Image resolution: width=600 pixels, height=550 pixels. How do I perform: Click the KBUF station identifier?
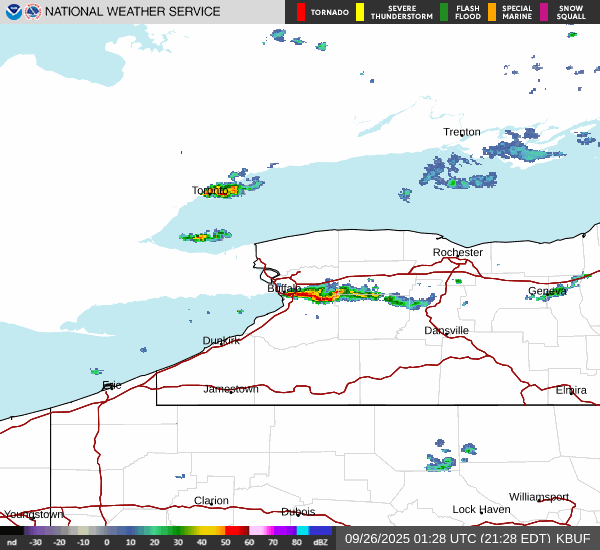tap(575, 538)
